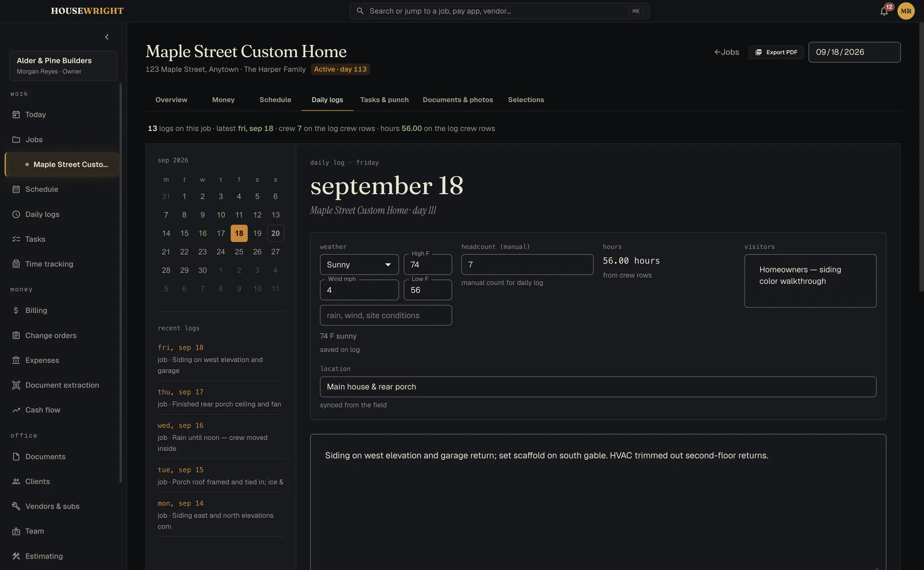Switch to the Tasks & punch tab
Image resolution: width=924 pixels, height=570 pixels.
(x=384, y=100)
